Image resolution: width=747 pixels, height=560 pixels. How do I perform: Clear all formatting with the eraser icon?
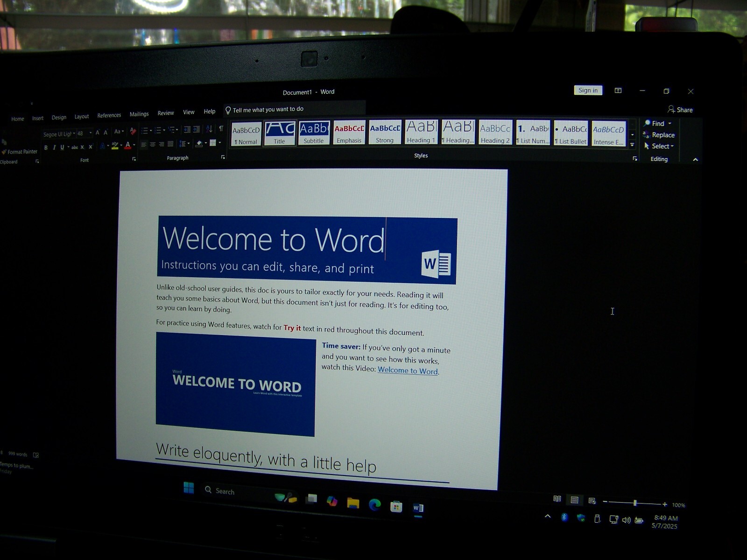pyautogui.click(x=133, y=131)
